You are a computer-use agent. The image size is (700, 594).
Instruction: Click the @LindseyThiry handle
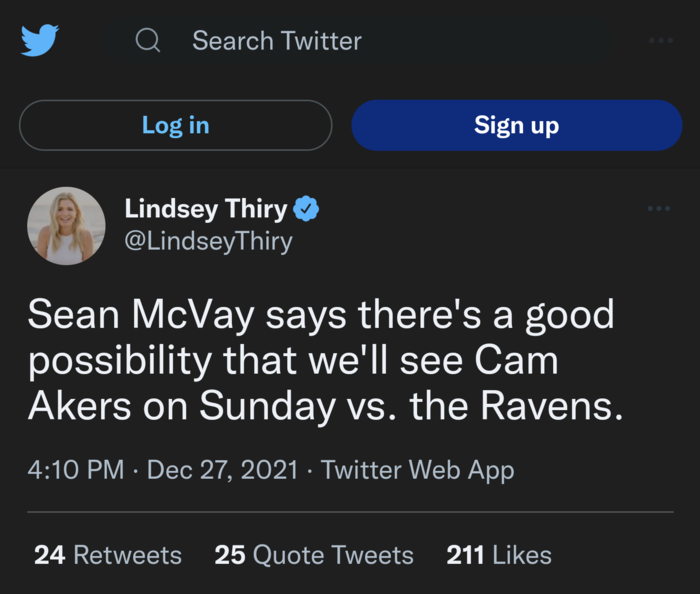[x=208, y=241]
